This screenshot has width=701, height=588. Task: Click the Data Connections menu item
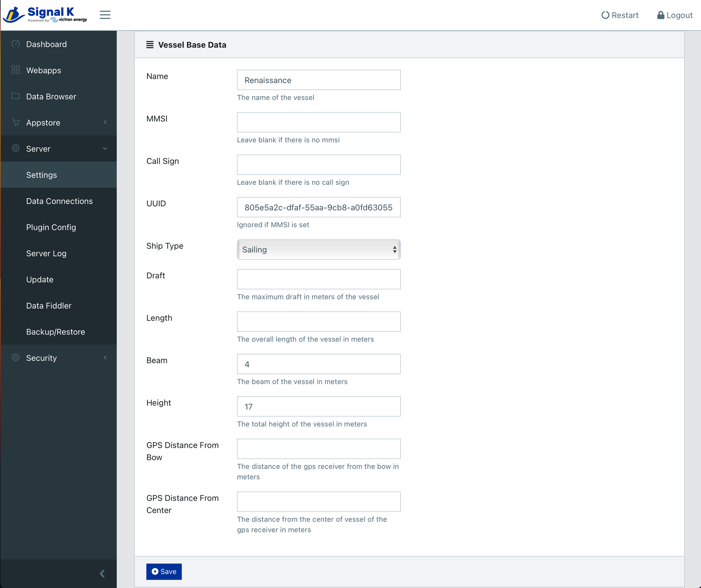(x=60, y=201)
